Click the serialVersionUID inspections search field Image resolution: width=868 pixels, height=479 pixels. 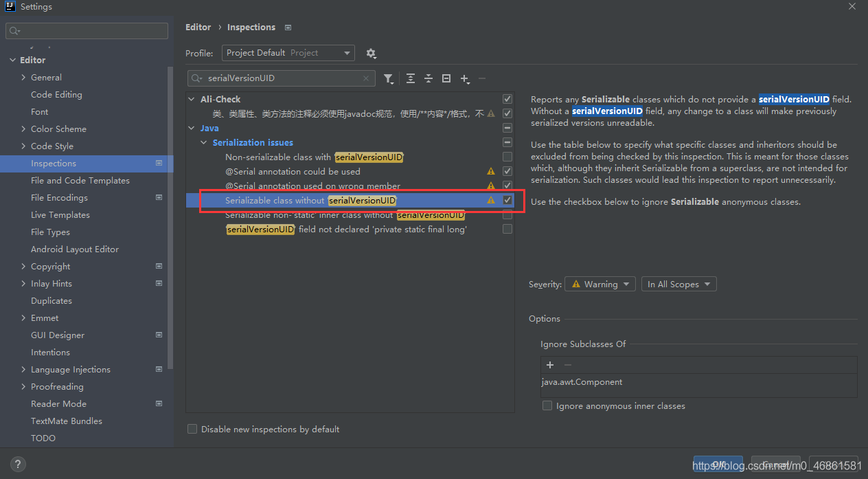pyautogui.click(x=282, y=78)
